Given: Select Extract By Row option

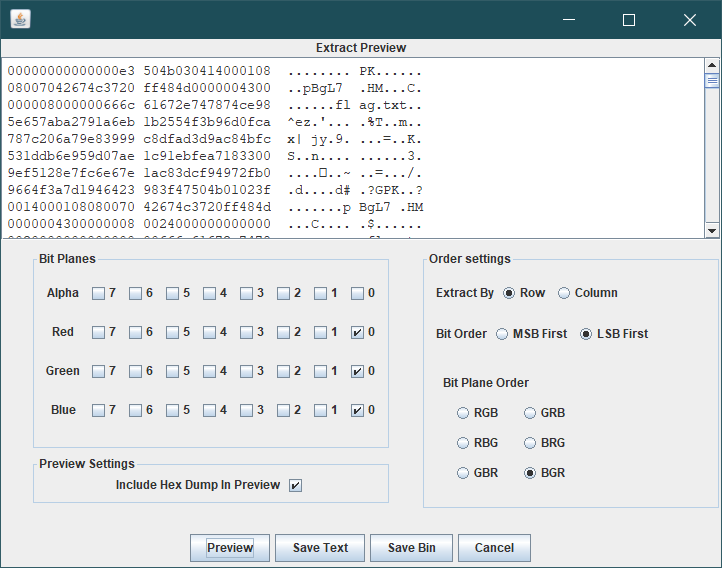Looking at the screenshot, I should (x=509, y=293).
